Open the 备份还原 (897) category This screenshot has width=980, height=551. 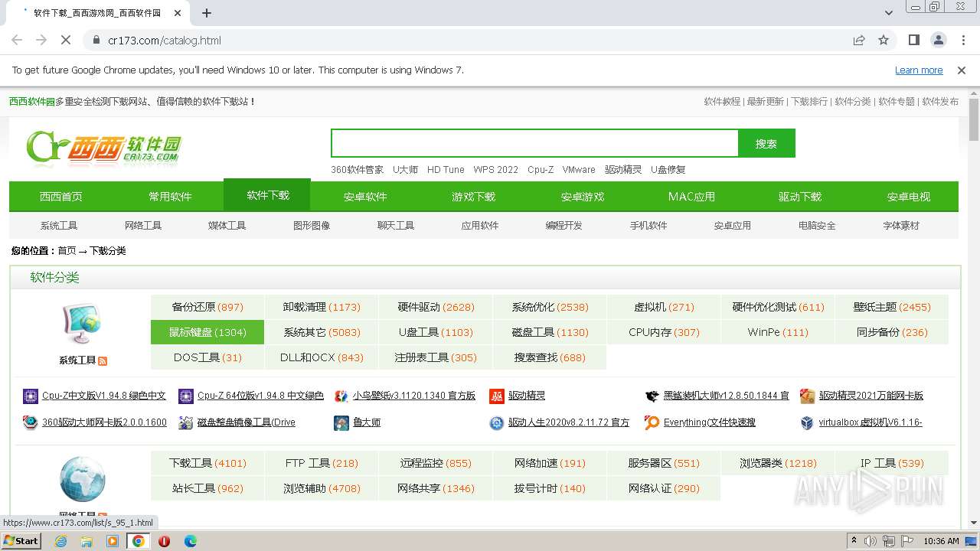click(207, 307)
